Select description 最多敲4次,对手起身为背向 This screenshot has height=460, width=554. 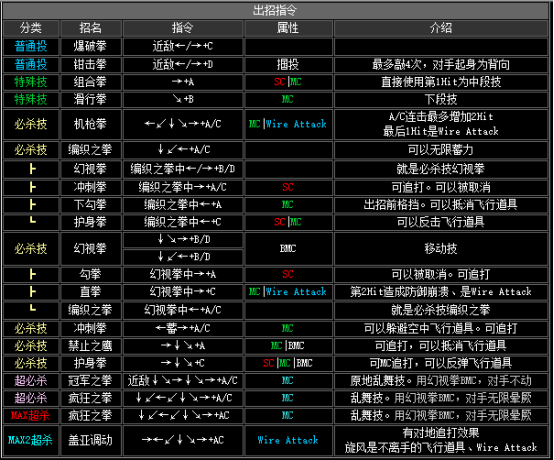[x=441, y=64]
